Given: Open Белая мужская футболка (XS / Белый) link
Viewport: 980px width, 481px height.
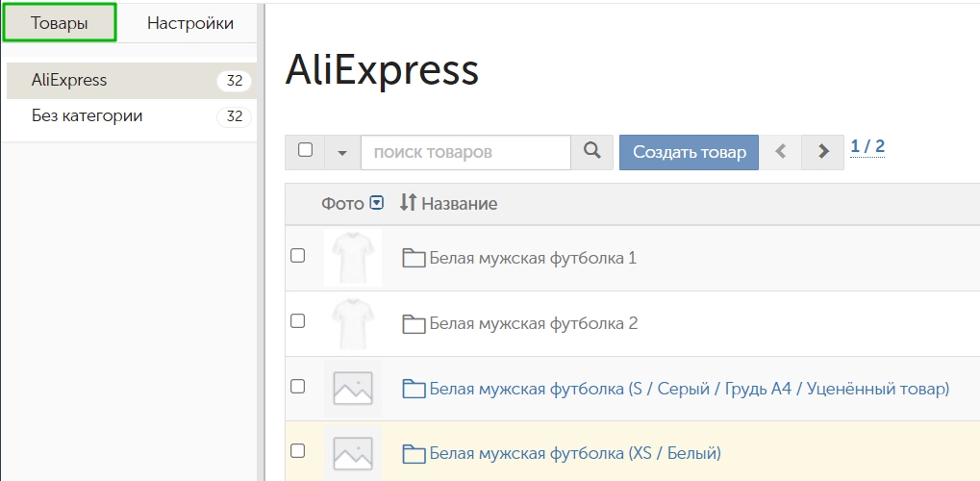Looking at the screenshot, I should [x=575, y=453].
